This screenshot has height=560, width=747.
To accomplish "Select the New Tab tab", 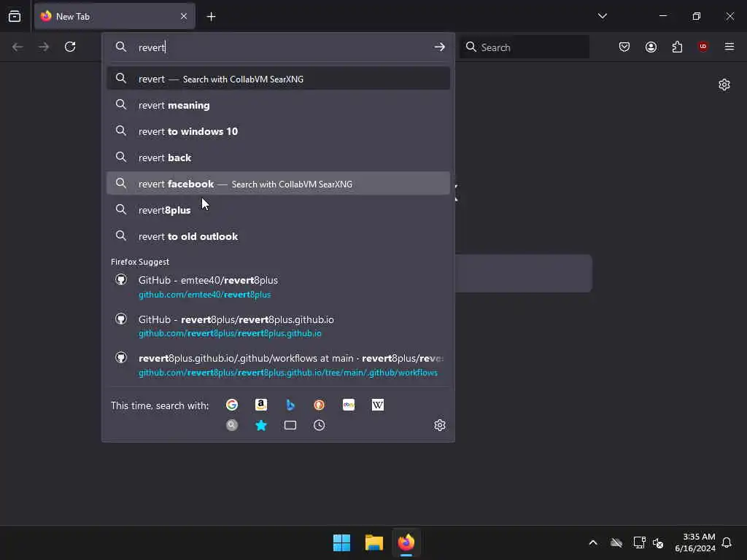I will click(115, 16).
